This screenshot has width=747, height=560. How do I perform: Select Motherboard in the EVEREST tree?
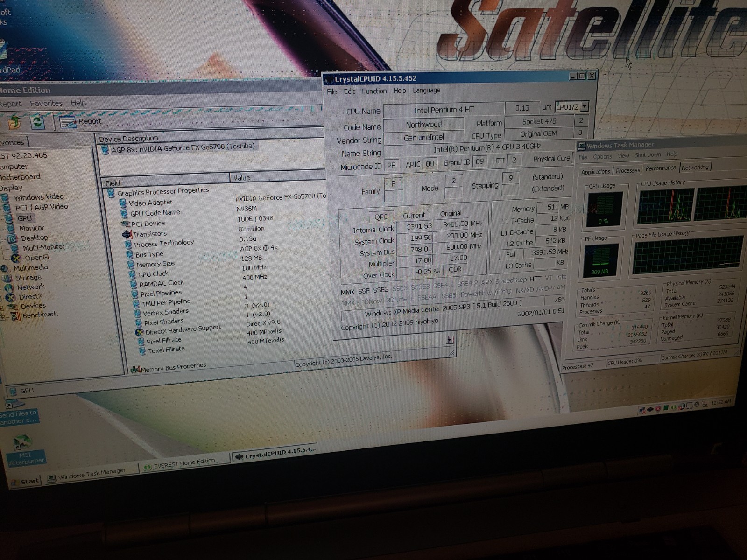tap(20, 177)
